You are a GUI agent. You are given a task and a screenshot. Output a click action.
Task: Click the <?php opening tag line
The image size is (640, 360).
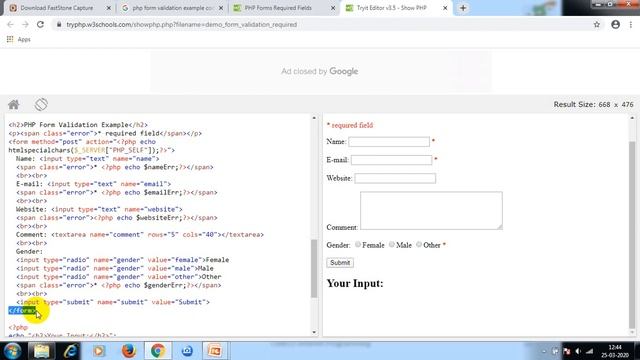(x=18, y=327)
